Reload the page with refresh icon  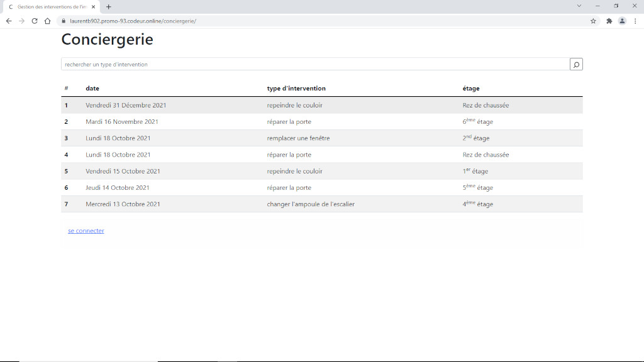coord(35,21)
